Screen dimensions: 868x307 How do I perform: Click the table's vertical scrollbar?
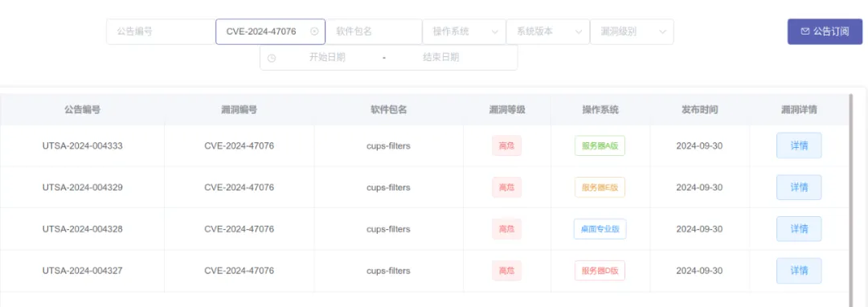click(851, 199)
